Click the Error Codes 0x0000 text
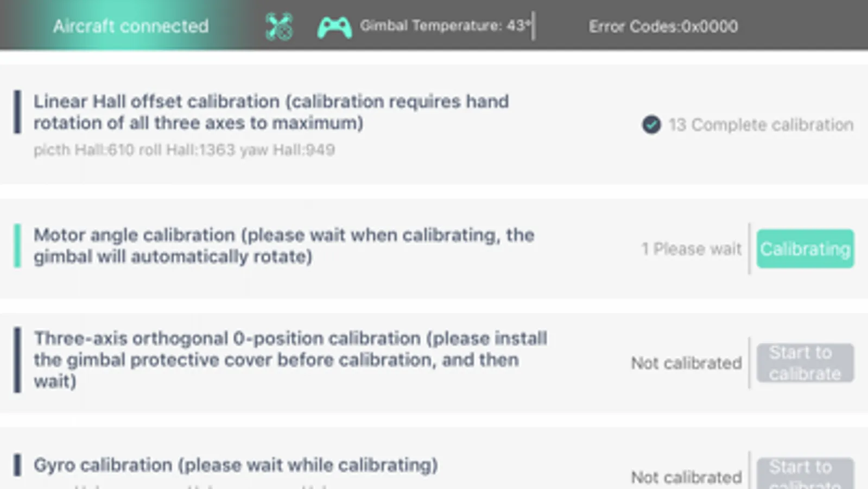This screenshot has width=868, height=489. [663, 26]
